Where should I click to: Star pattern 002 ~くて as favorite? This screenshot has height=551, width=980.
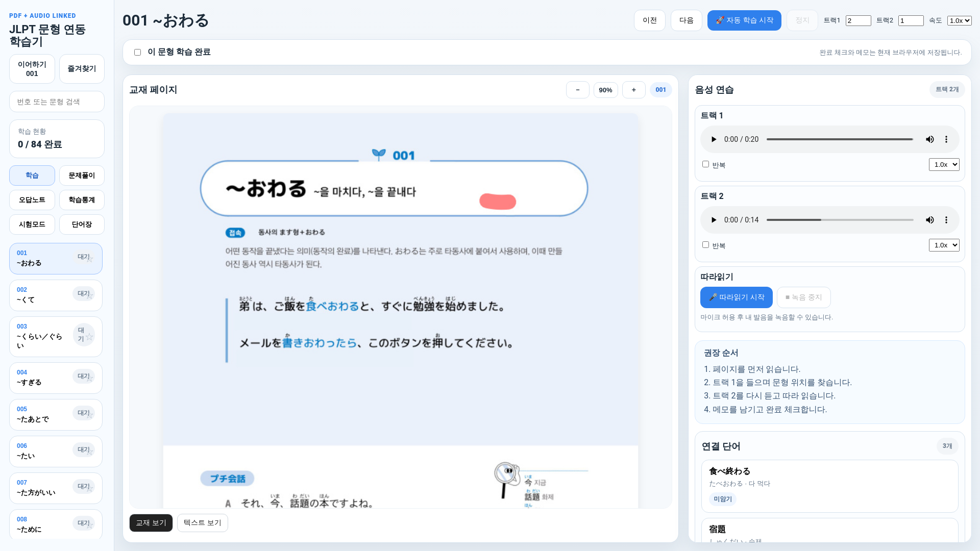(x=90, y=295)
